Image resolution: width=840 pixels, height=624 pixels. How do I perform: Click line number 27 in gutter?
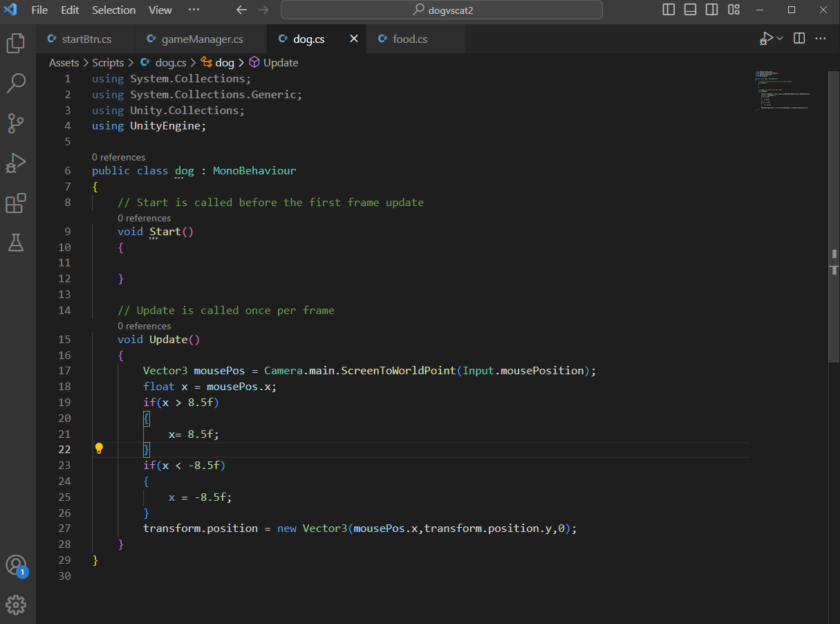tap(65, 529)
